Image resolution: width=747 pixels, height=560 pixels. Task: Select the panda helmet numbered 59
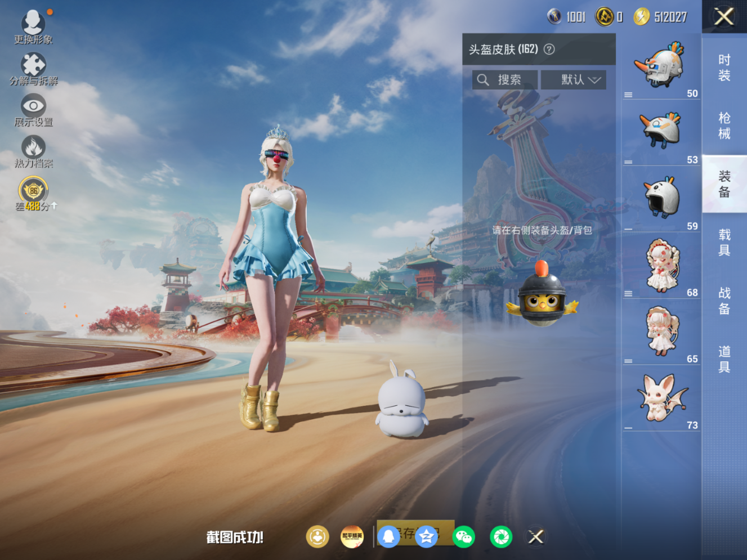661,198
